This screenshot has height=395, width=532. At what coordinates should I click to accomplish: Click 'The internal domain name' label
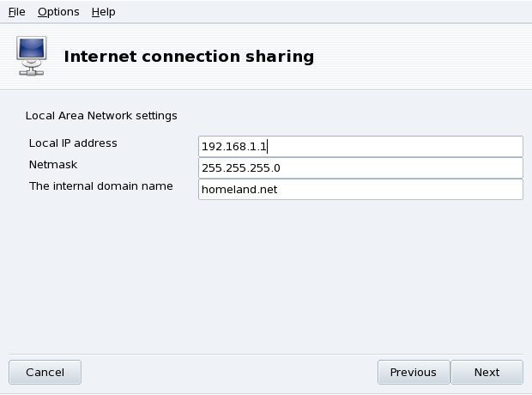point(101,186)
